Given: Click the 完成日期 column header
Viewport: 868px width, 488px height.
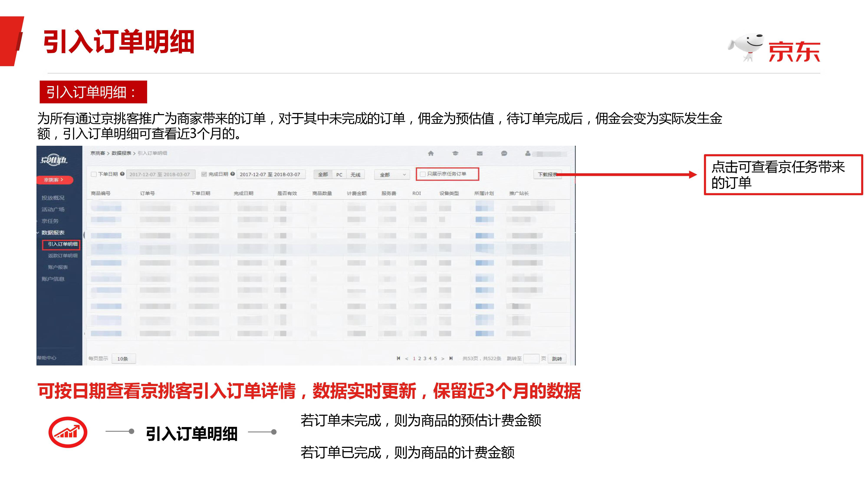Looking at the screenshot, I should click(243, 193).
